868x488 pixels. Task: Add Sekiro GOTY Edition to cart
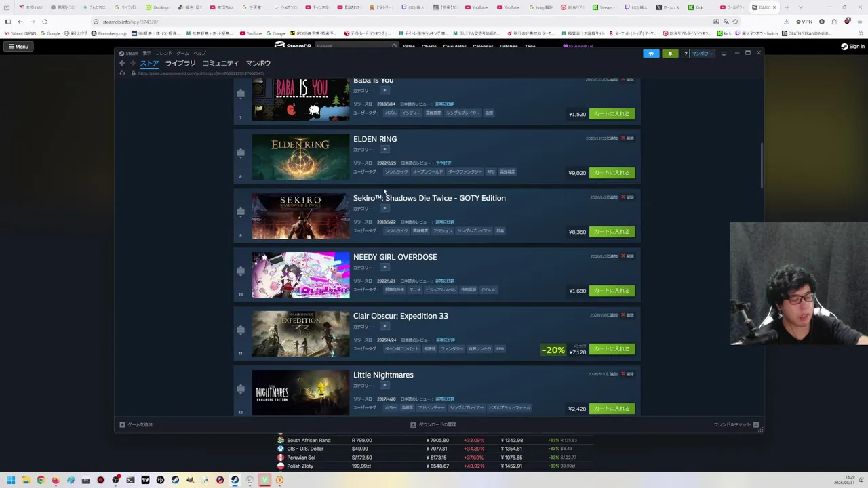click(612, 232)
